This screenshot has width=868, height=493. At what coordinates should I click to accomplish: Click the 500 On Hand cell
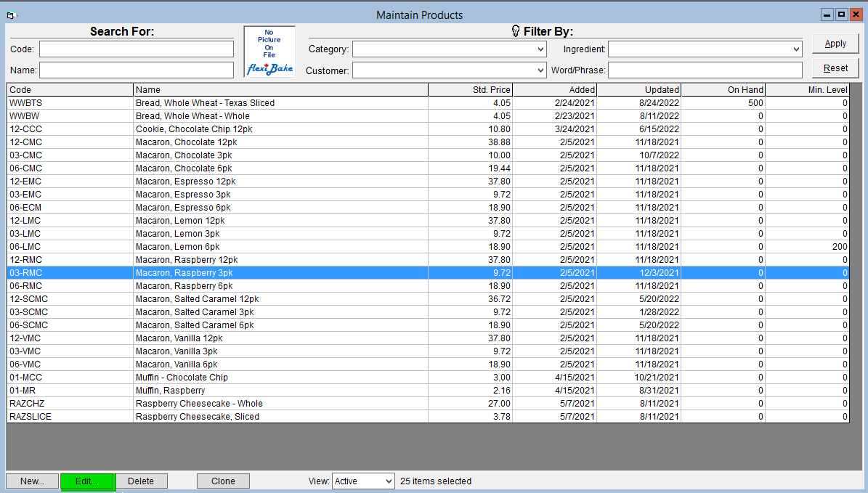coord(723,103)
